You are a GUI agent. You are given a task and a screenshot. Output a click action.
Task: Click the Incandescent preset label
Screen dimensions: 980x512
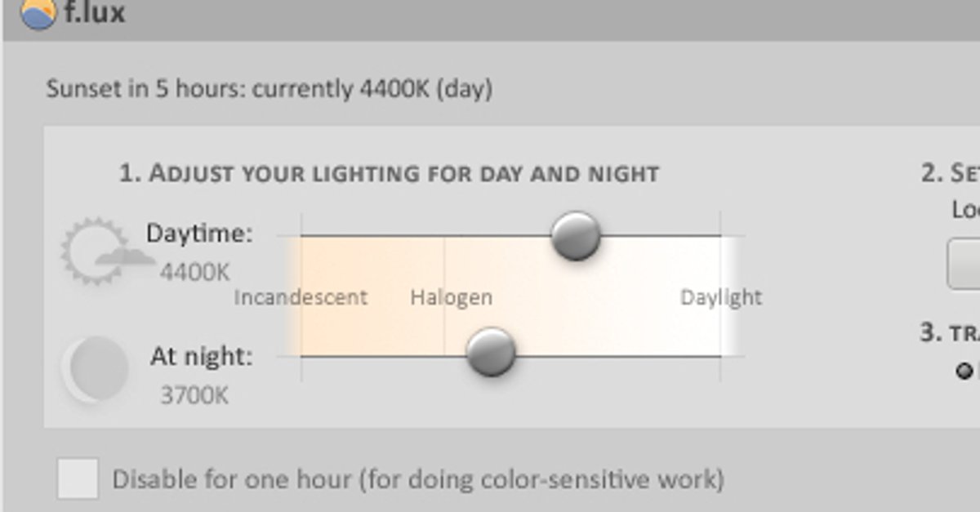click(x=301, y=297)
